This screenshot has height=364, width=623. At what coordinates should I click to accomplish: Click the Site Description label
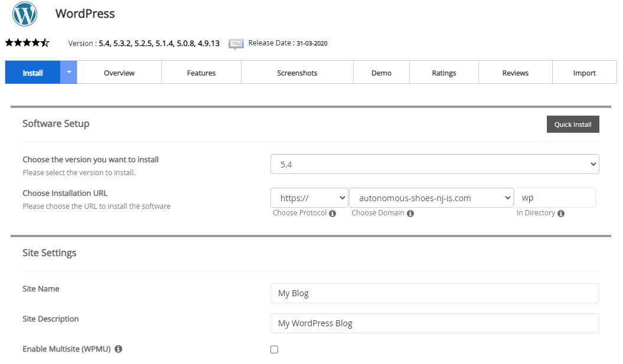(x=50, y=319)
